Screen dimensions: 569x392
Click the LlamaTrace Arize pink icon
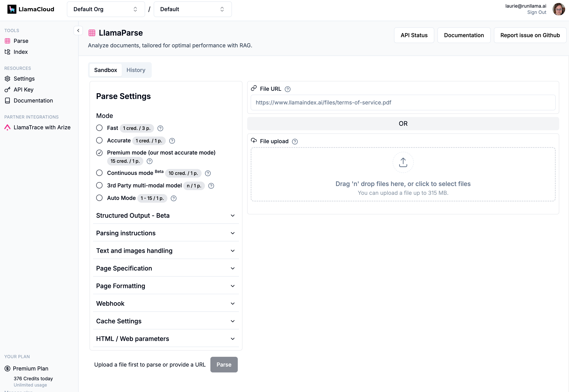(7, 127)
